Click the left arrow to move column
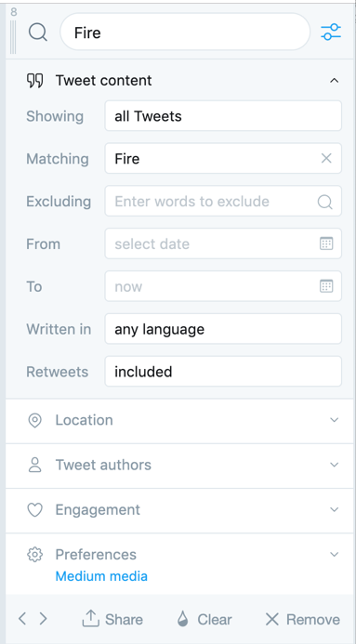The height and width of the screenshot is (644, 356). [x=22, y=619]
